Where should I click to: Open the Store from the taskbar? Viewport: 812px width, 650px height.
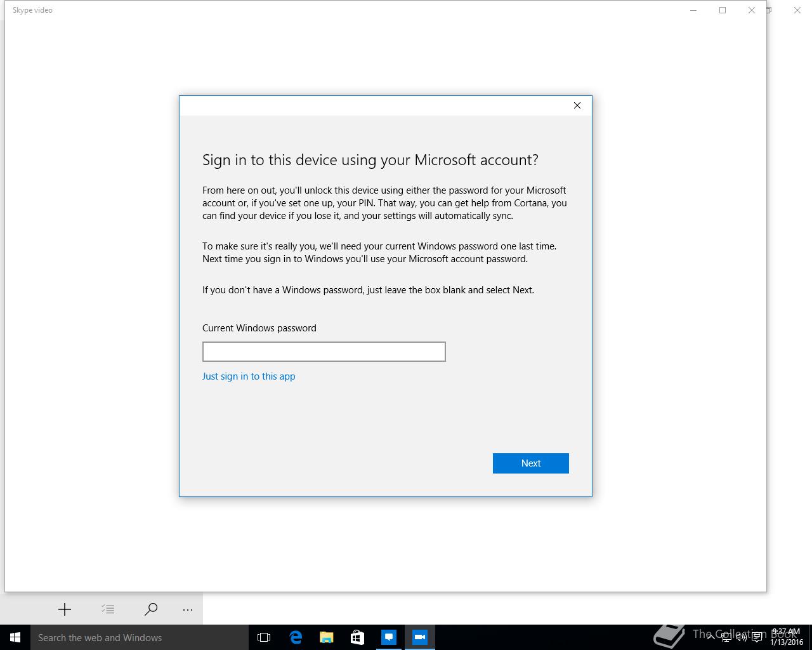coord(358,637)
